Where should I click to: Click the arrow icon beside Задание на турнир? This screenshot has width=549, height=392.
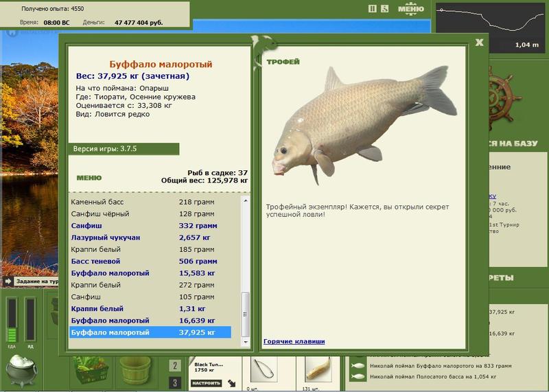tap(8, 281)
